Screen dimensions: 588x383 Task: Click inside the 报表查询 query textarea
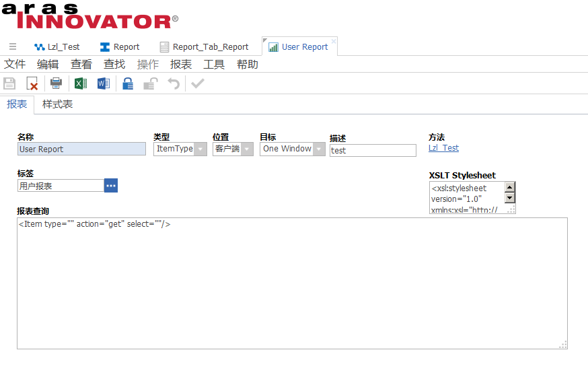(292, 283)
